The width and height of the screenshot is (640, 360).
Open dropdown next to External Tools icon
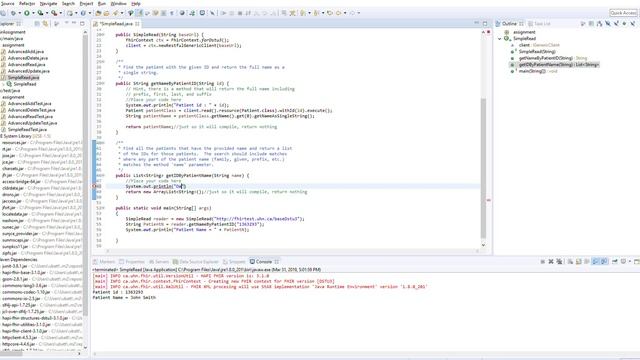click(61, 13)
